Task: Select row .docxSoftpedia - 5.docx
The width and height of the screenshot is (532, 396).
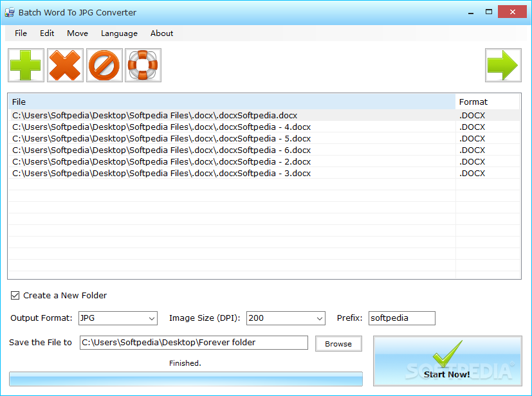Action: (264, 138)
